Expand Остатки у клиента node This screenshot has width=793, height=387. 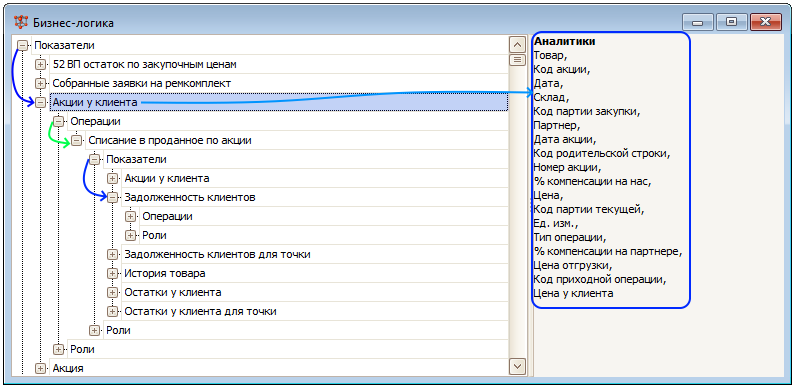point(112,292)
